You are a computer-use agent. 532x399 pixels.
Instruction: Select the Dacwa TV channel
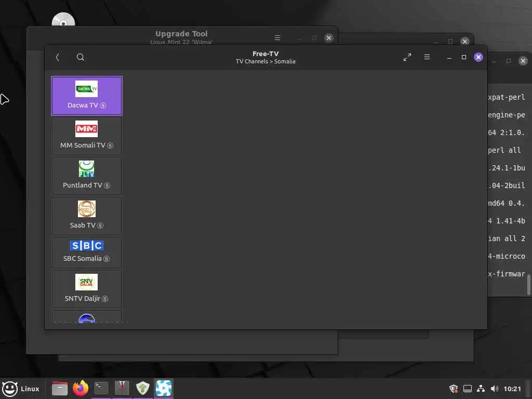coord(87,96)
